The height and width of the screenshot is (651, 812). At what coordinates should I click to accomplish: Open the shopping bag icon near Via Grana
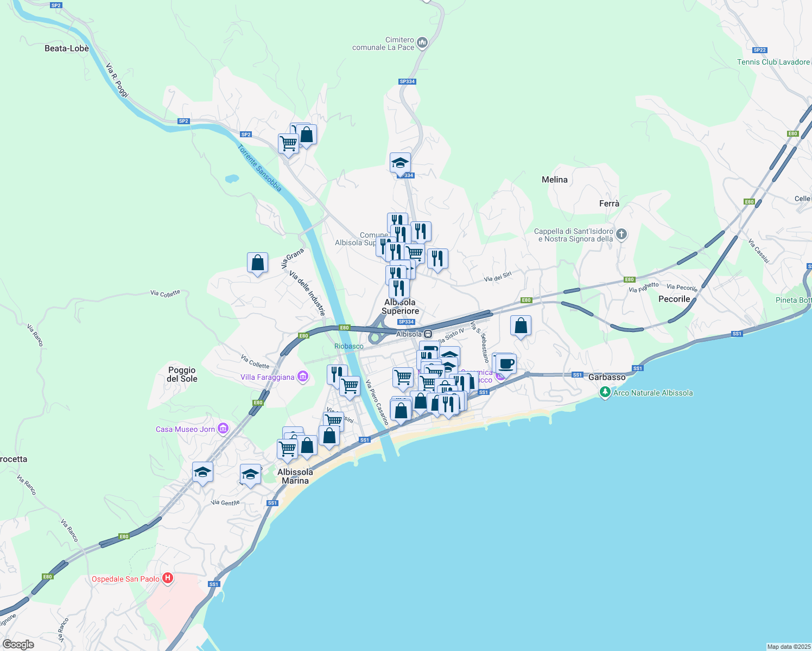(257, 263)
